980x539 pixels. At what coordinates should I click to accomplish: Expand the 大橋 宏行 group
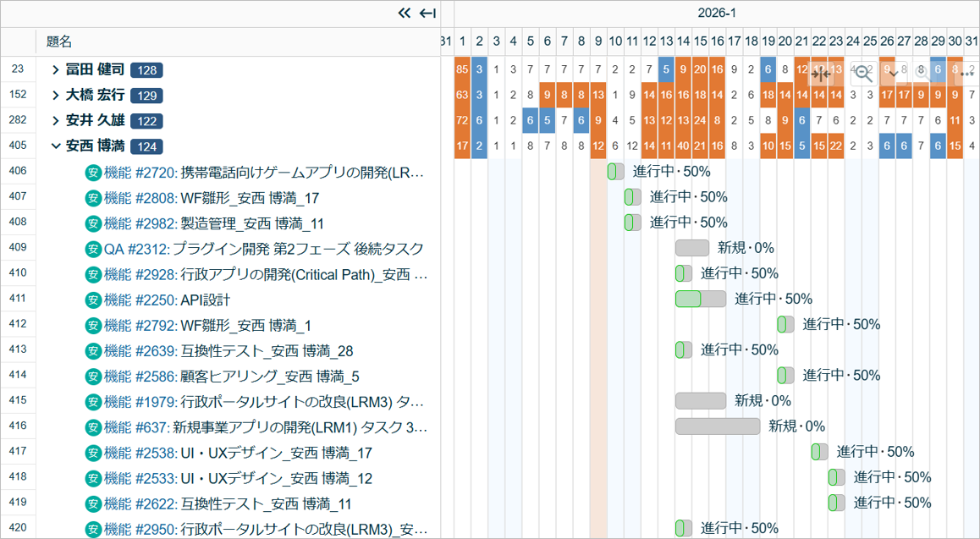pyautogui.click(x=56, y=96)
